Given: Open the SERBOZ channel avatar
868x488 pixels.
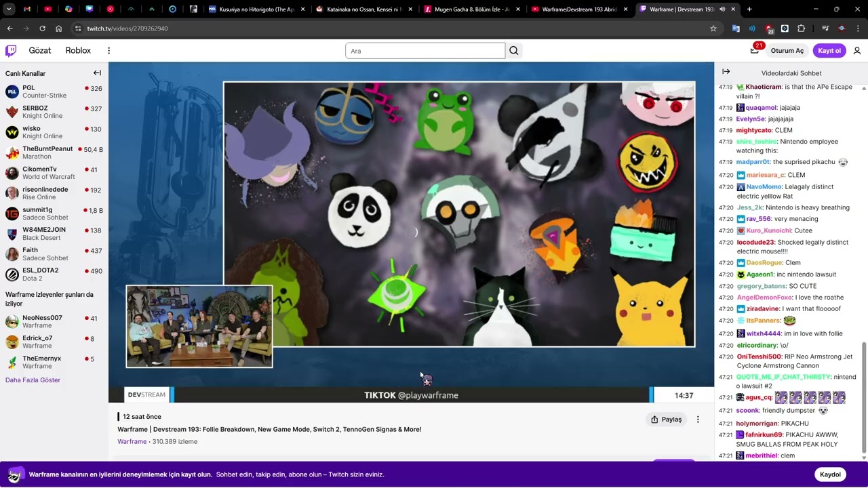Looking at the screenshot, I should click(x=12, y=112).
